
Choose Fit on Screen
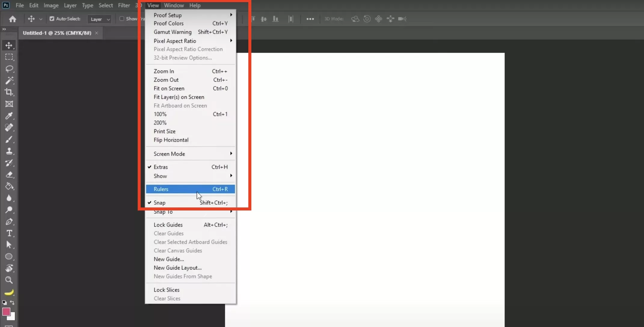click(190, 88)
